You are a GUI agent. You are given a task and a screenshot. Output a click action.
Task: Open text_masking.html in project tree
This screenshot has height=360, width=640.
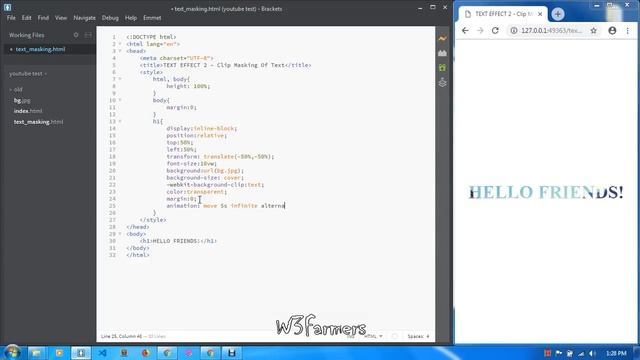38,122
